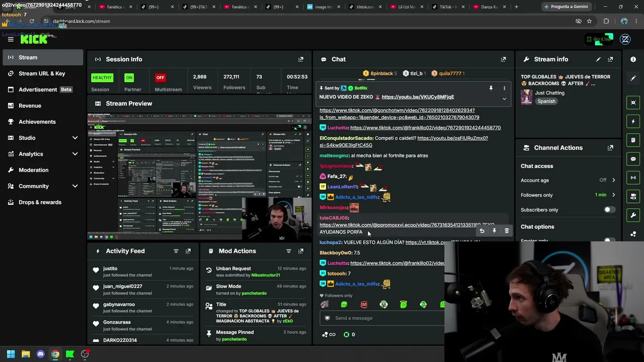Click Nikostructor21 in Unban Request entry
Viewport: 644px width, 362px height.
[266, 276]
